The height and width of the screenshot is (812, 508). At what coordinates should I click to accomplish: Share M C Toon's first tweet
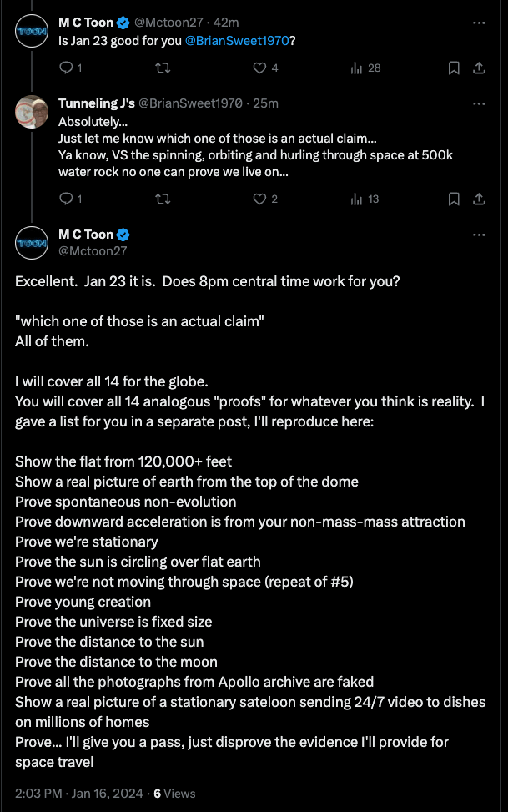pyautogui.click(x=479, y=68)
